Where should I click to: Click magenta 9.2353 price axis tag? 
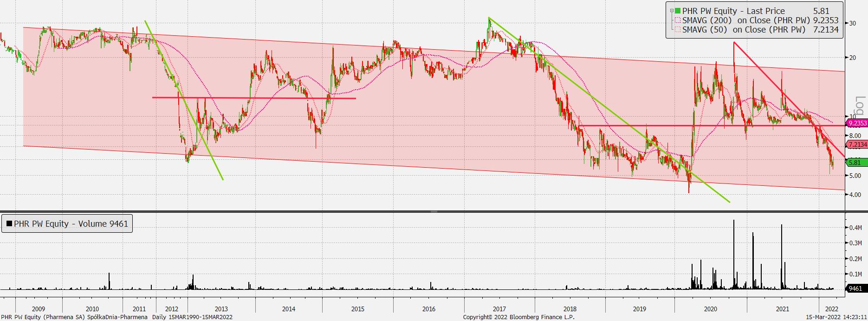pyautogui.click(x=856, y=123)
